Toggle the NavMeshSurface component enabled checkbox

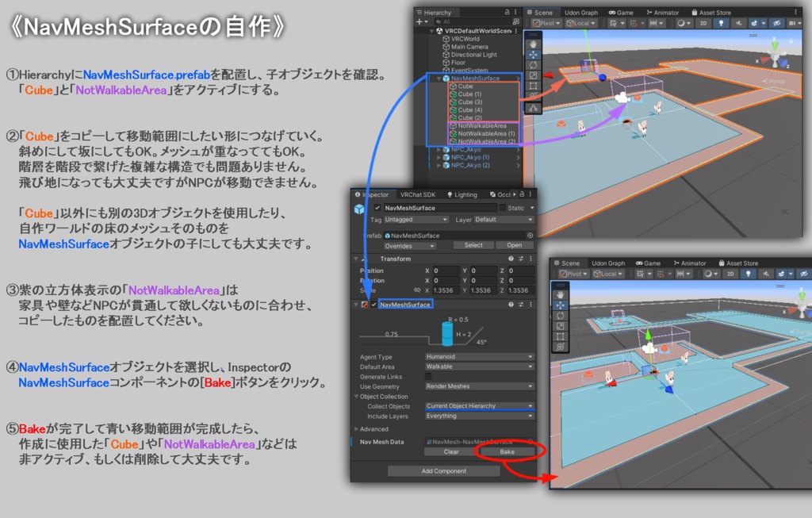(x=373, y=305)
